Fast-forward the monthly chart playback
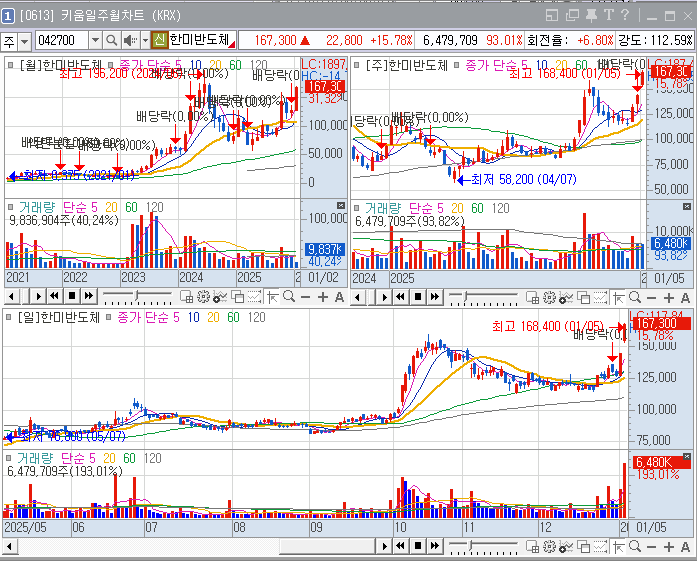This screenshot has width=697, height=561. point(89,297)
